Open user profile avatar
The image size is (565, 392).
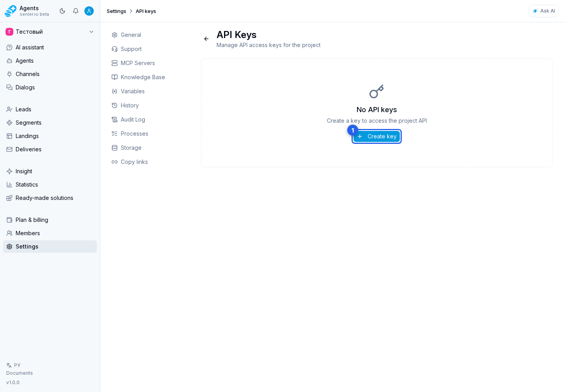click(x=89, y=11)
